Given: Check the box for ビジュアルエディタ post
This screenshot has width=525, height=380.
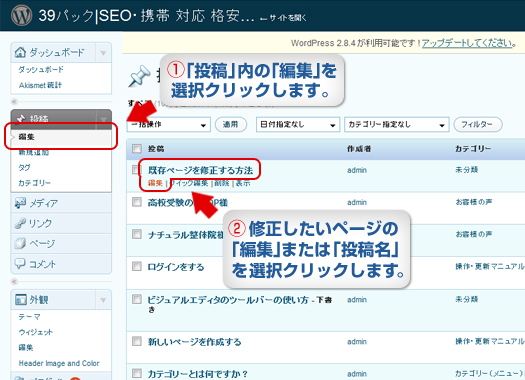Looking at the screenshot, I should [x=137, y=299].
